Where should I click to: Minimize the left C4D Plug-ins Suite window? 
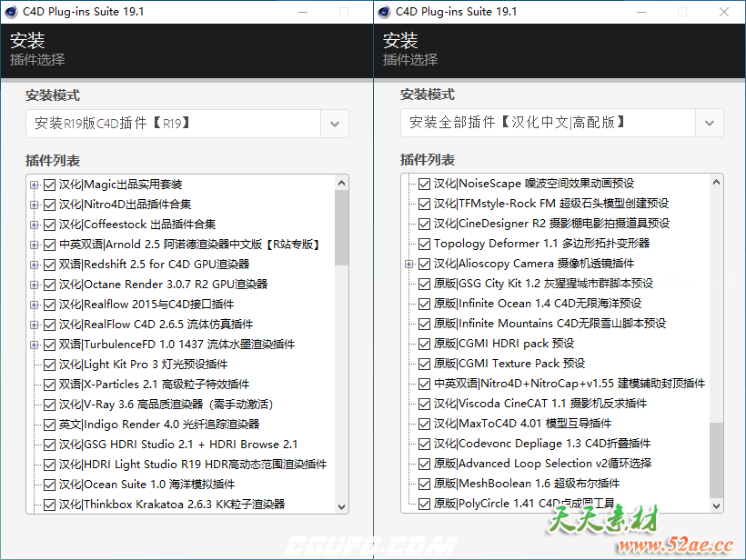[x=303, y=12]
